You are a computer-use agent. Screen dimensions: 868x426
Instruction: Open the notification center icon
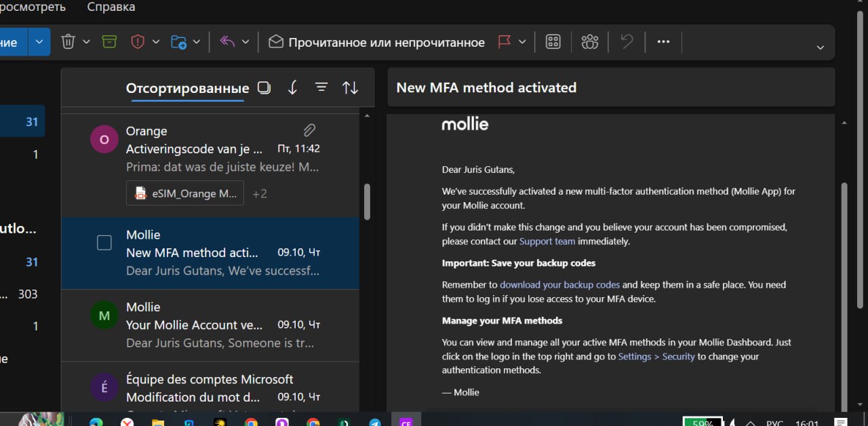point(840,421)
